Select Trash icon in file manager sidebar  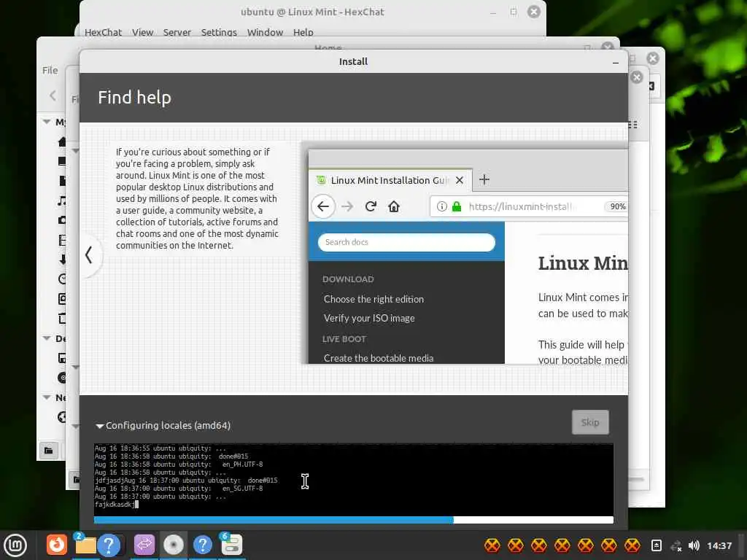[x=62, y=318]
